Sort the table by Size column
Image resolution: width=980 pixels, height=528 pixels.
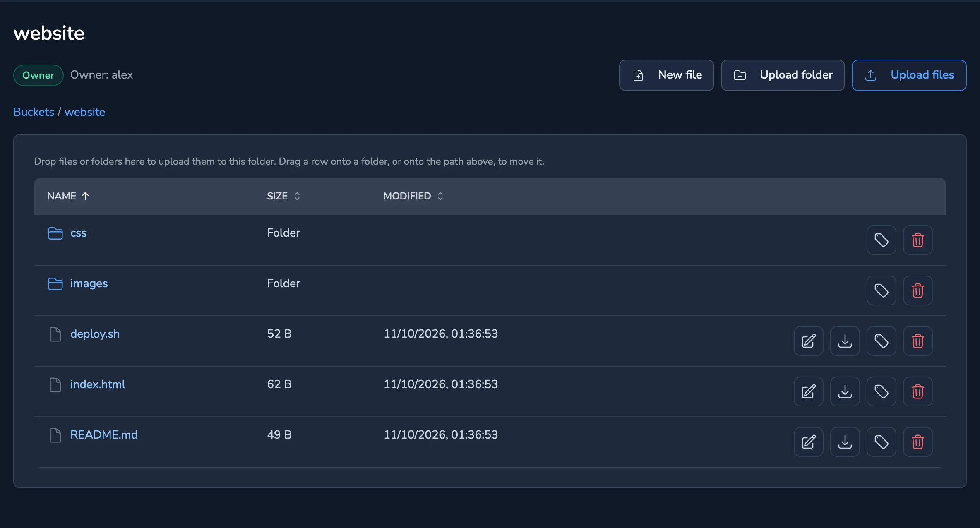coord(283,196)
